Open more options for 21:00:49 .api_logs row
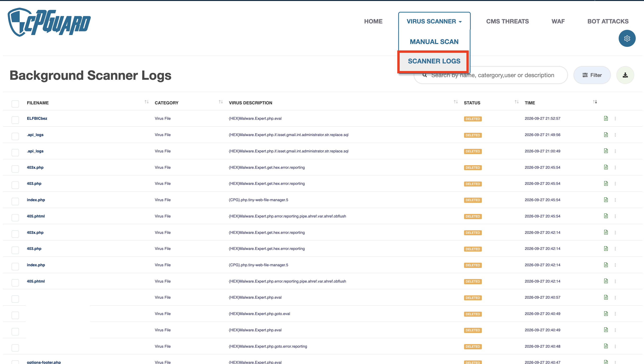The image size is (644, 364). point(615,151)
